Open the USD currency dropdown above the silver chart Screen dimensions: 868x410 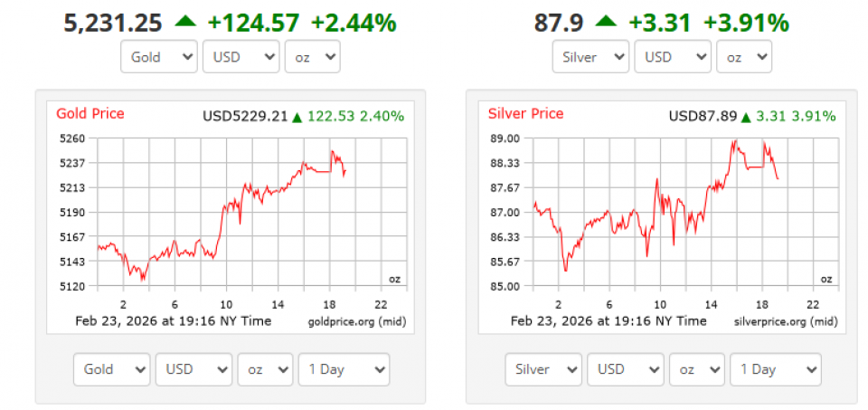pyautogui.click(x=672, y=57)
